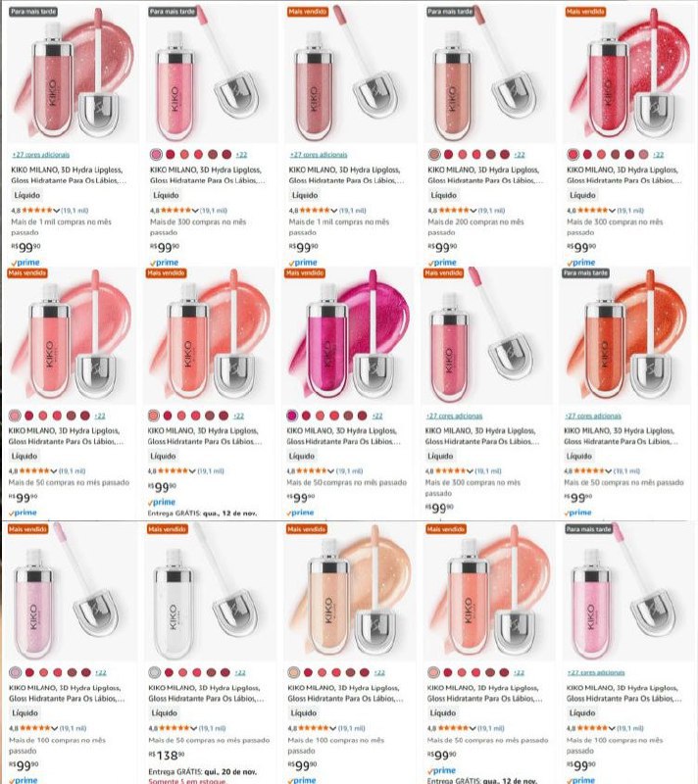Click star rating under the magenta gloss
This screenshot has height=784, width=698.
[312, 471]
